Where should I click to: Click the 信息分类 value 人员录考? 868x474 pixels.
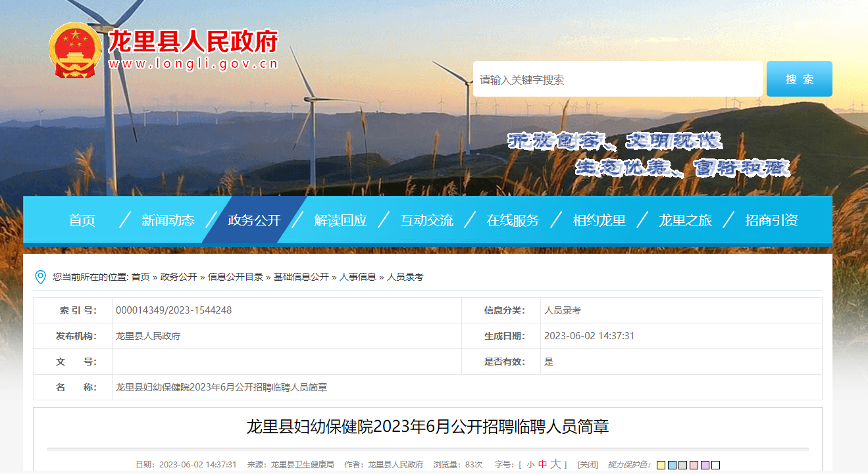click(x=563, y=310)
